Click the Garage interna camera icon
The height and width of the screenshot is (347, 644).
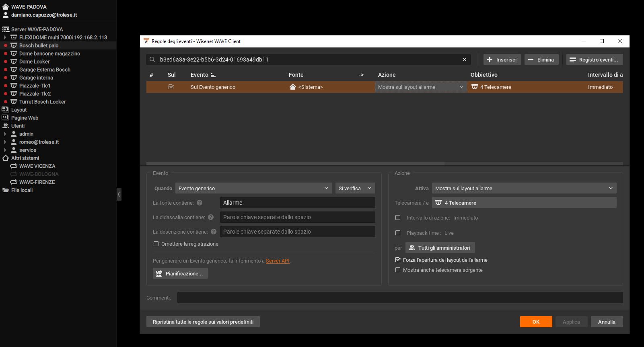click(14, 78)
